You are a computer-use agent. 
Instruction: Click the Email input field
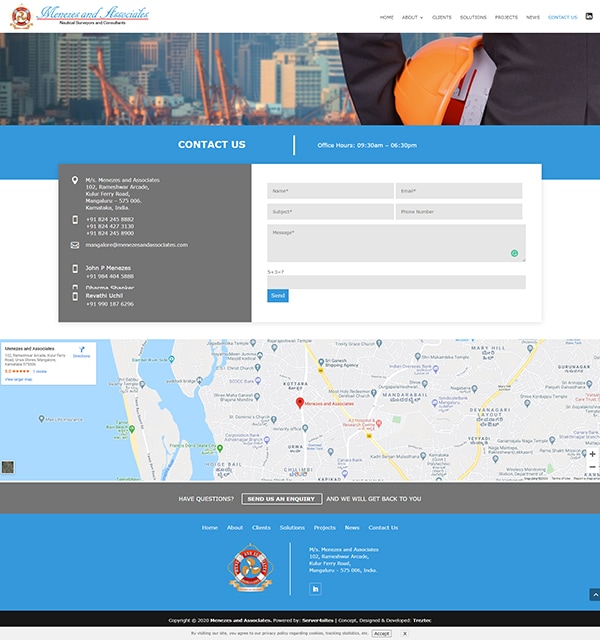[459, 191]
